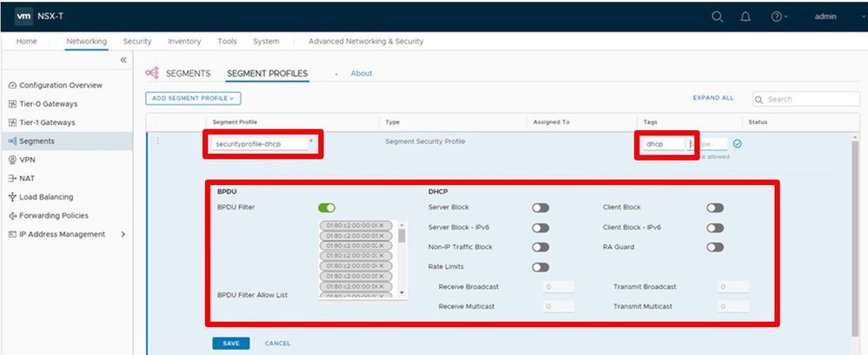Toggle BPDU Filter switch off
This screenshot has width=868, height=355.
coord(327,207)
